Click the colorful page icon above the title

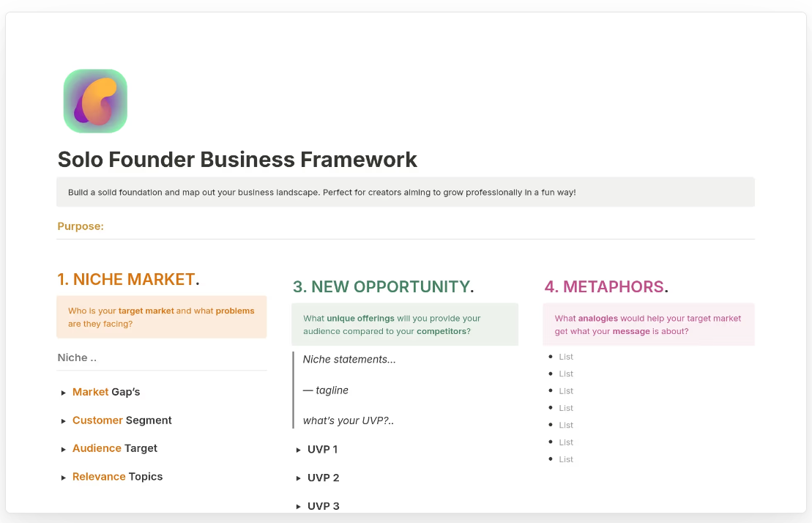(95, 101)
